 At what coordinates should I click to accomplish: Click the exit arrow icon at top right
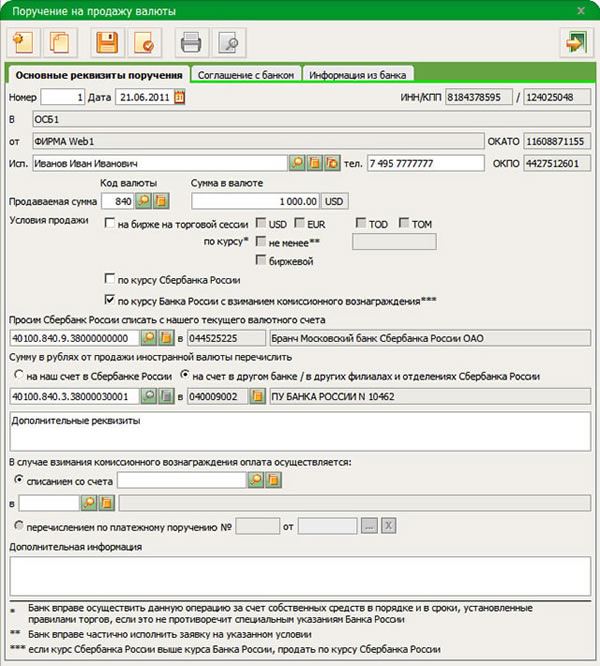click(576, 42)
